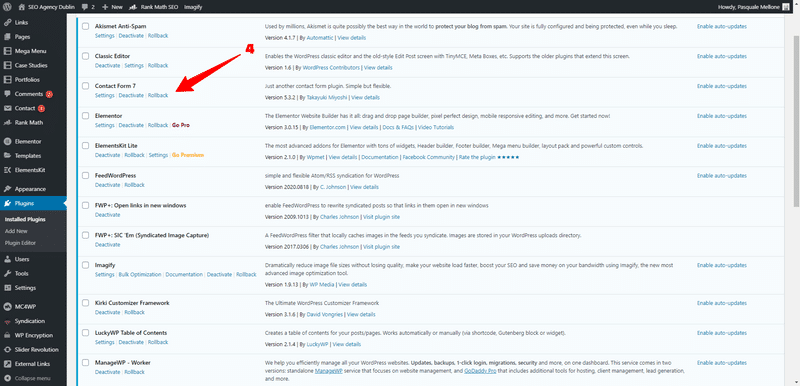This screenshot has width=800, height=386.
Task: Click the Portfolios sidebar icon
Action: [x=7, y=80]
